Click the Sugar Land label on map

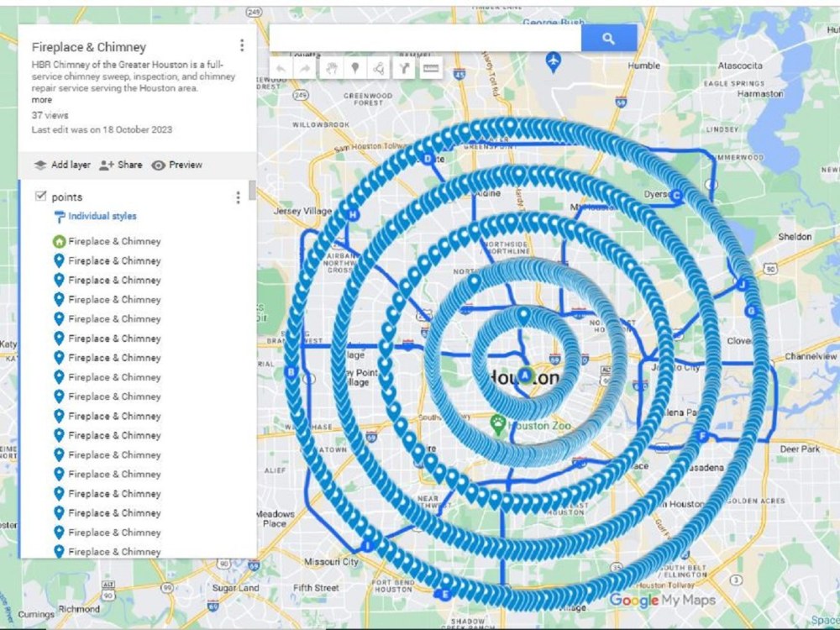coord(236,588)
